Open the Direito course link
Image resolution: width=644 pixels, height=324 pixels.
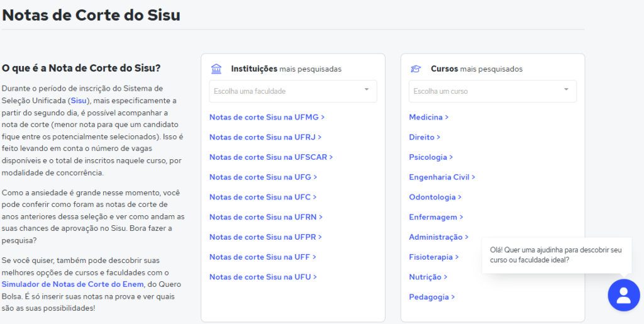click(x=425, y=137)
